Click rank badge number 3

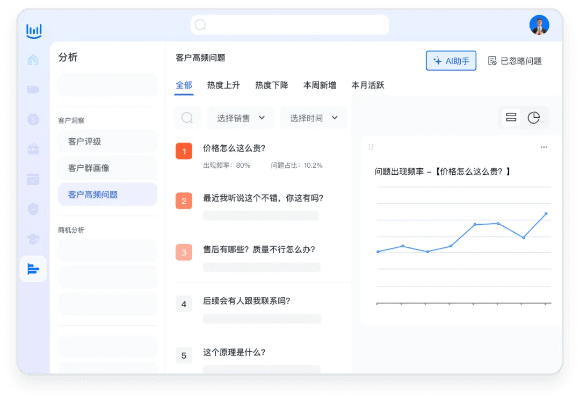pos(184,252)
